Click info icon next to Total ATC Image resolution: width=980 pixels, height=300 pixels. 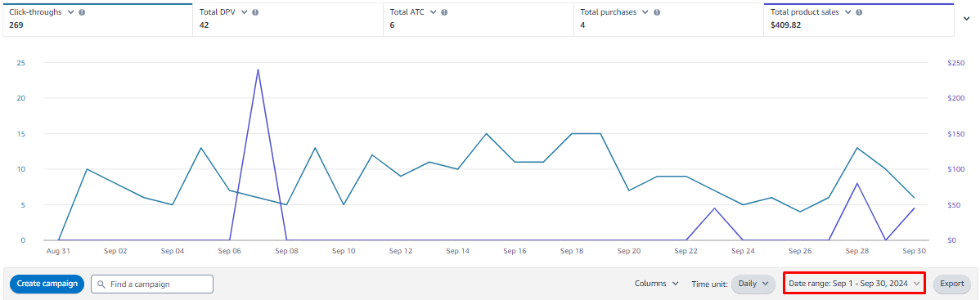444,12
